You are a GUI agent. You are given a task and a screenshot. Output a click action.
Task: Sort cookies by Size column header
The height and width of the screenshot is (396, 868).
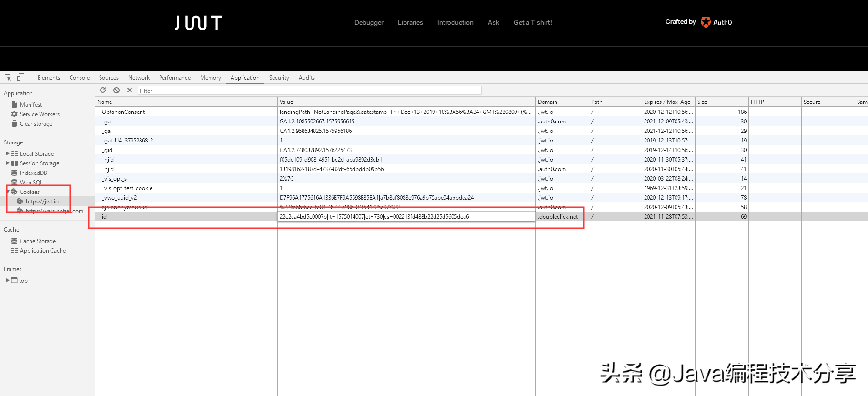point(722,102)
